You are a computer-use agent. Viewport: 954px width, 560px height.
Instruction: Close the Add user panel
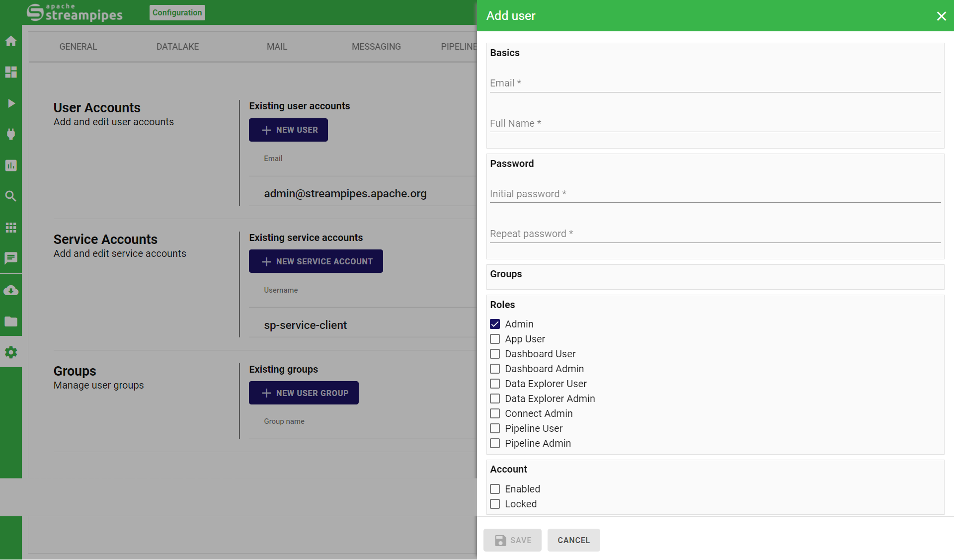coord(941,16)
